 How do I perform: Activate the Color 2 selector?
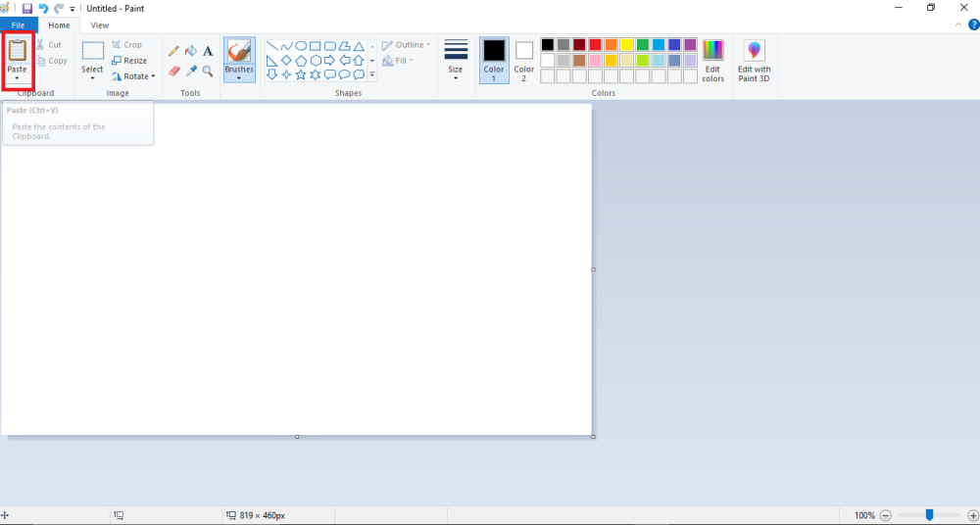pyautogui.click(x=524, y=61)
